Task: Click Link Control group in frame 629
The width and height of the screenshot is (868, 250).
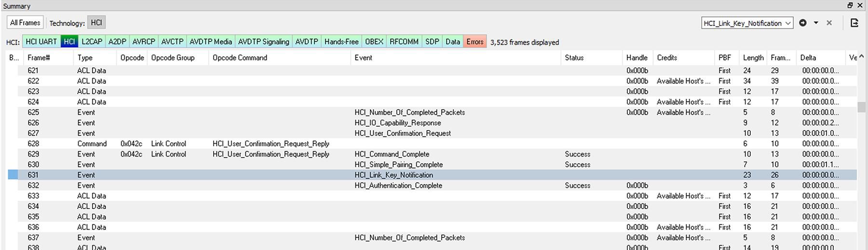Action: [168, 154]
